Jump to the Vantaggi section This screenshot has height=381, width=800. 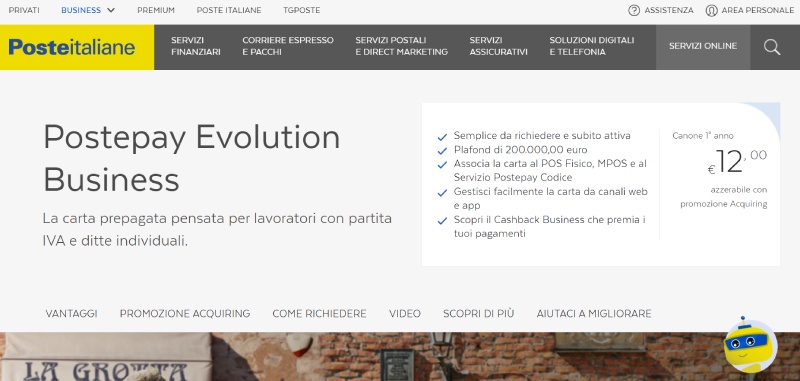pyautogui.click(x=71, y=314)
